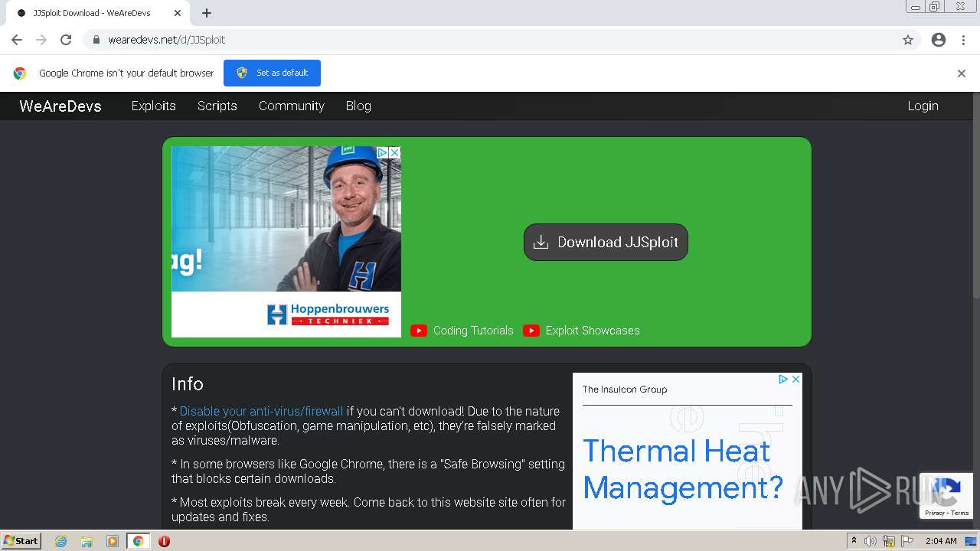
Task: Close the Hoppenbrouwers ad with X
Action: click(394, 152)
